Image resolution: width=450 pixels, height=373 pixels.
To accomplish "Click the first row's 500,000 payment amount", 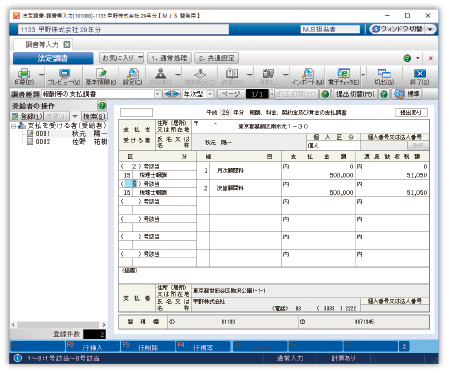I will (x=341, y=175).
